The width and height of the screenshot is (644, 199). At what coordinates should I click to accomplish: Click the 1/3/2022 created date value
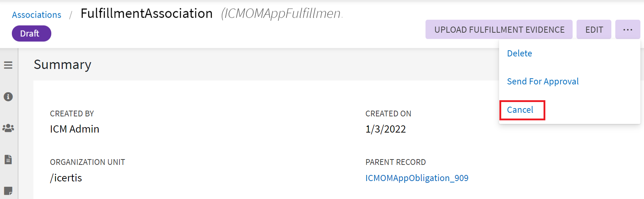(386, 129)
